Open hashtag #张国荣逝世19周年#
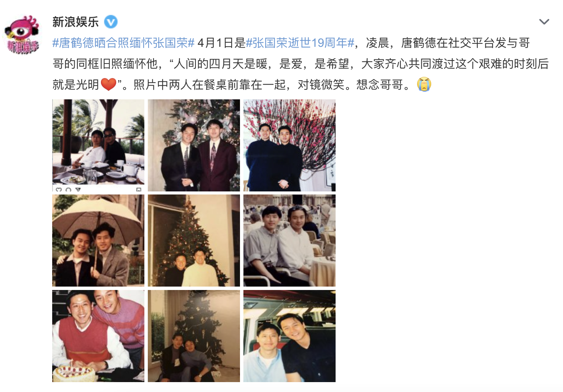 point(300,43)
